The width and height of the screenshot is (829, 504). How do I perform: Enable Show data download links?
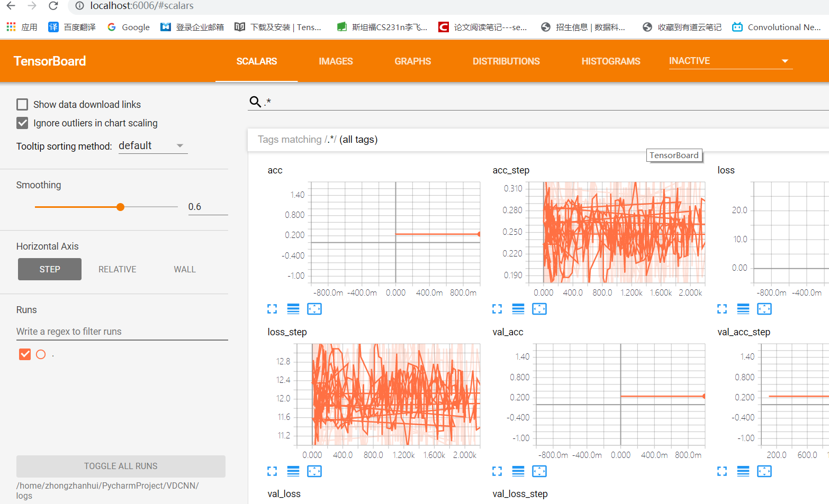pyautogui.click(x=22, y=104)
